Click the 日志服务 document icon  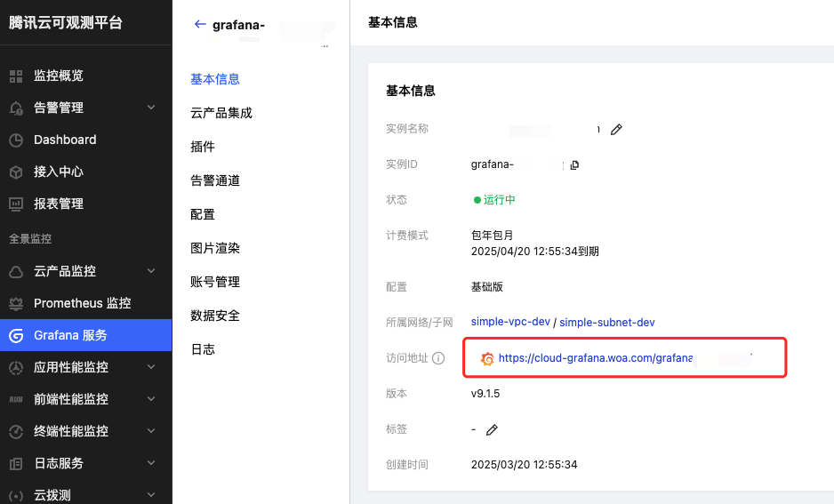pyautogui.click(x=16, y=464)
